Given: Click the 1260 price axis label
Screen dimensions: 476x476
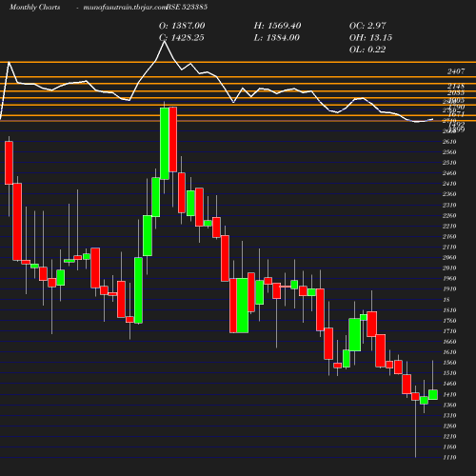Looking at the screenshot, I should (449, 426).
